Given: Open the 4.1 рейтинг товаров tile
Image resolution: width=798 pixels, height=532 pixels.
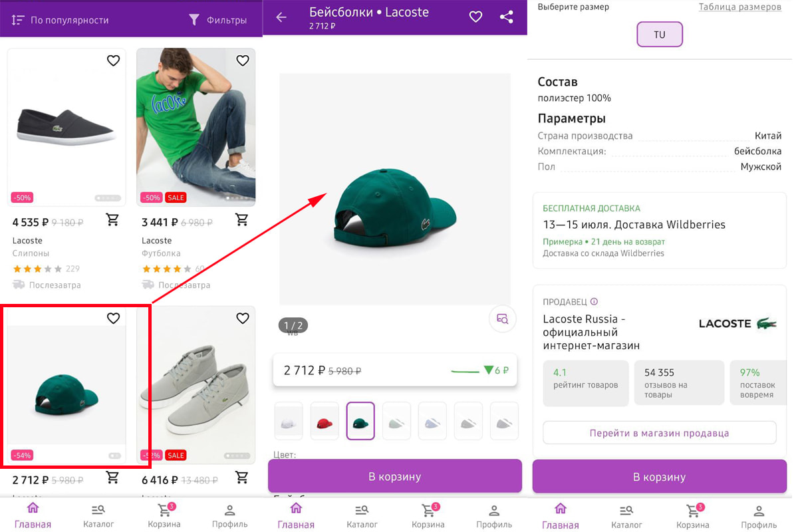Looking at the screenshot, I should (586, 383).
